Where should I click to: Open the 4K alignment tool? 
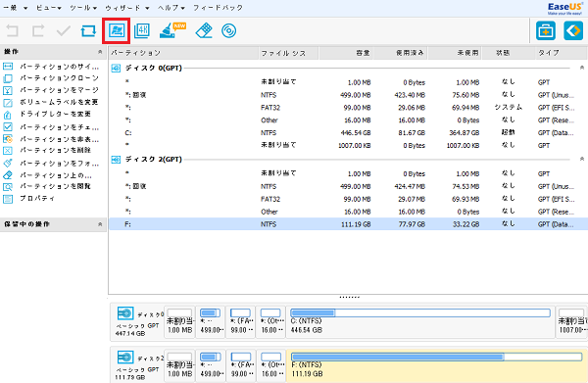click(142, 30)
